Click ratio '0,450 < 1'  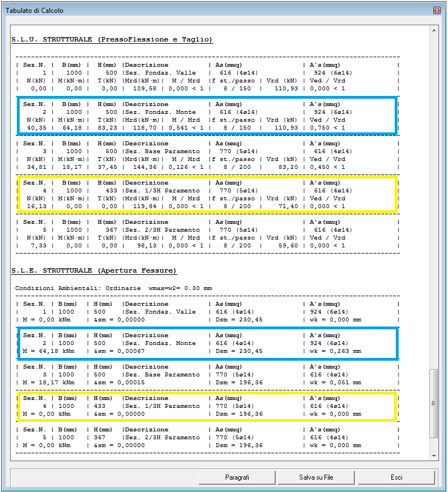click(x=327, y=167)
